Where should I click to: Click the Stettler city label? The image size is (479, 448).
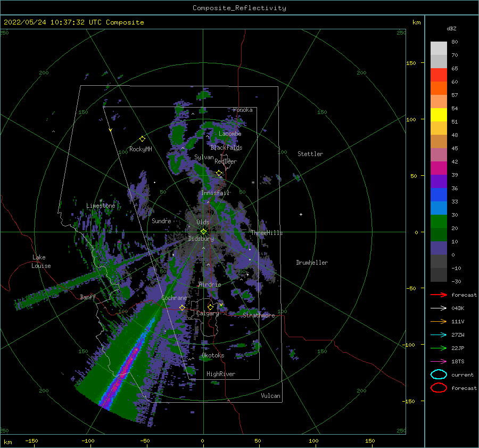click(310, 154)
